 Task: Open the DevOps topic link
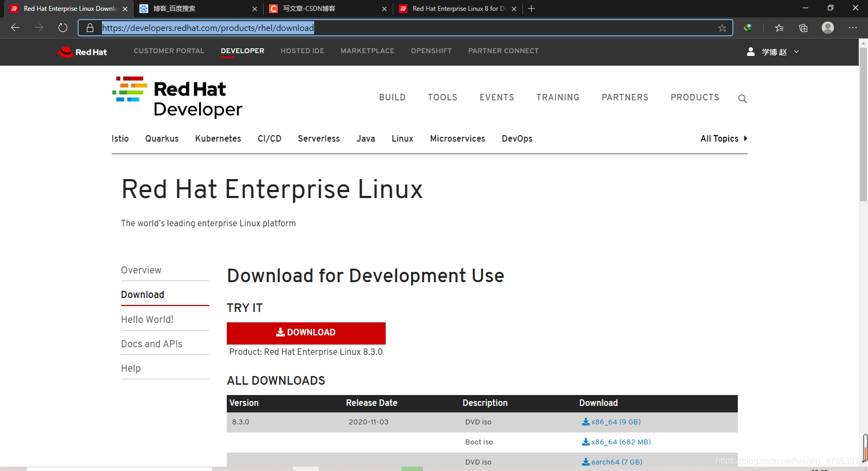(x=517, y=138)
